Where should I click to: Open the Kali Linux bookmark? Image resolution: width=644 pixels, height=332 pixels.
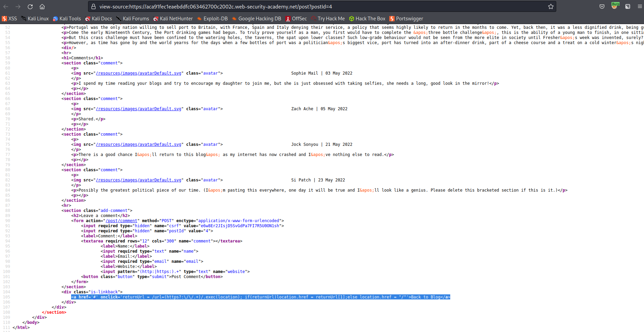(x=35, y=19)
